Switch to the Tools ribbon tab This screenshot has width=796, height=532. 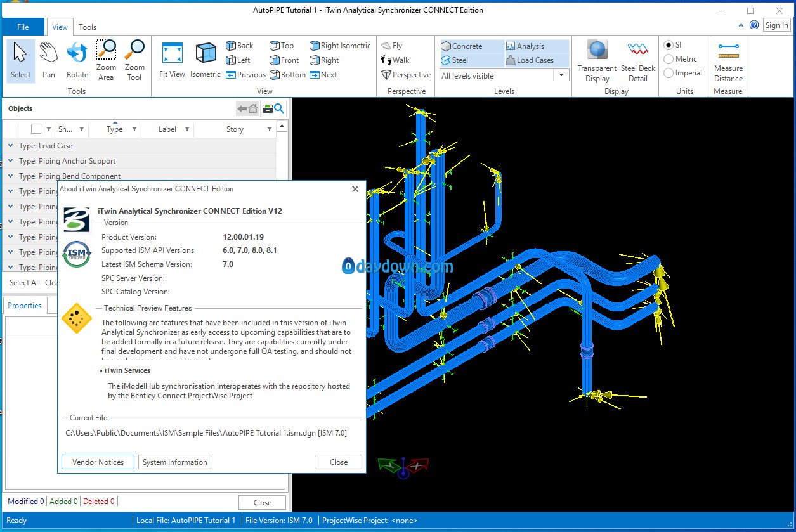(88, 27)
